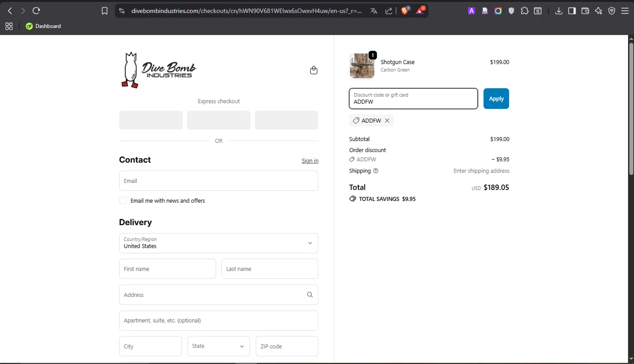Select the middle express checkout button
Viewport: 634px width, 364px height.
[x=219, y=120]
